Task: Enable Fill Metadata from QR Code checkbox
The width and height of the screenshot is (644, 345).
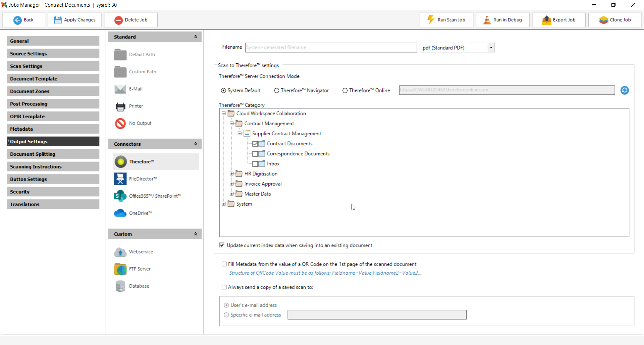Action: click(224, 264)
